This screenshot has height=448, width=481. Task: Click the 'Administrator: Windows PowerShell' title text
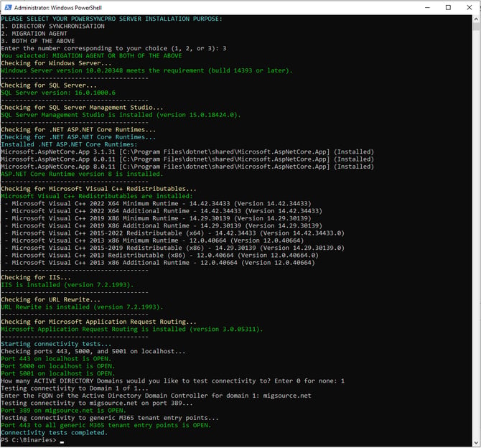pyautogui.click(x=58, y=8)
